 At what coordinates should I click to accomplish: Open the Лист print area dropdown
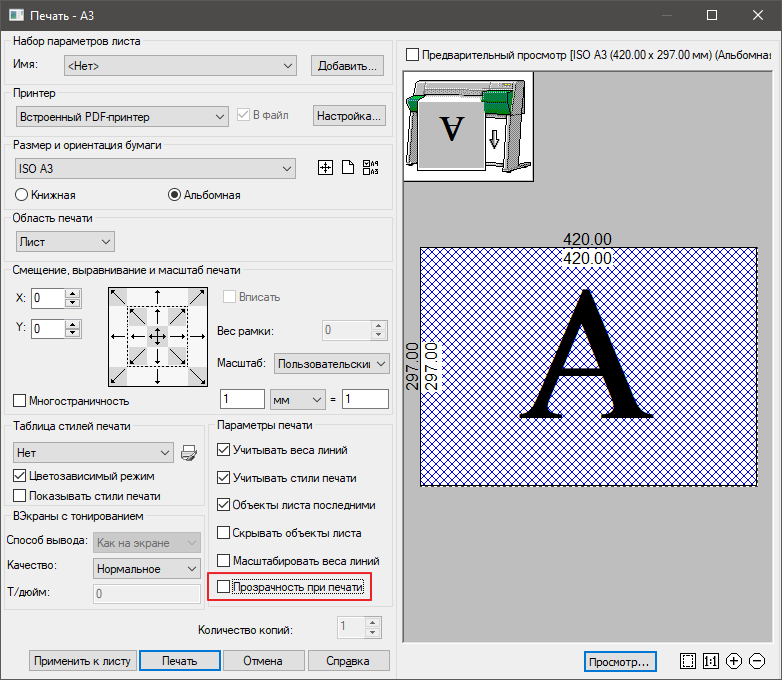[x=66, y=241]
